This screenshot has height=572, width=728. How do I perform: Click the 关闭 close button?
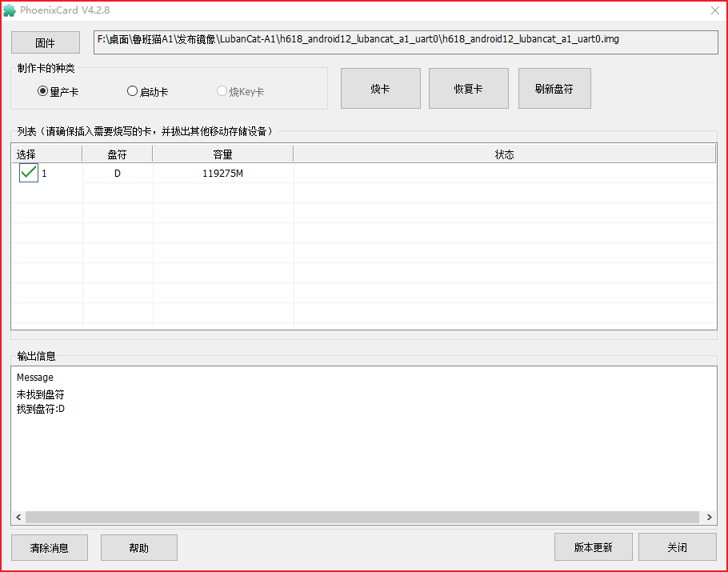pyautogui.click(x=678, y=547)
